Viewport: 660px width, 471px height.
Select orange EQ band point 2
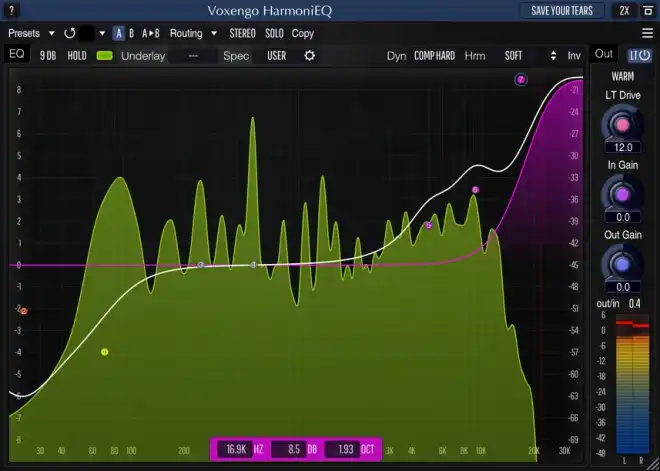(24, 311)
